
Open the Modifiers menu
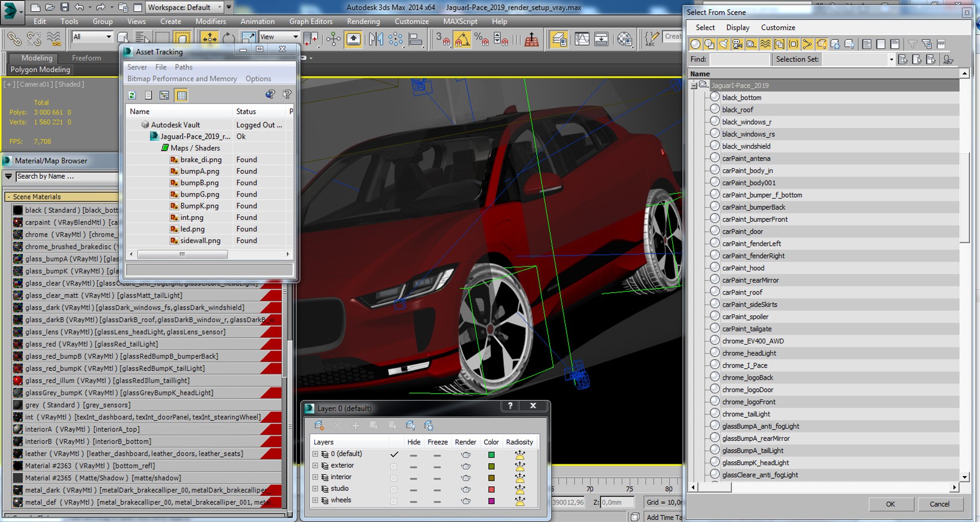(x=211, y=21)
